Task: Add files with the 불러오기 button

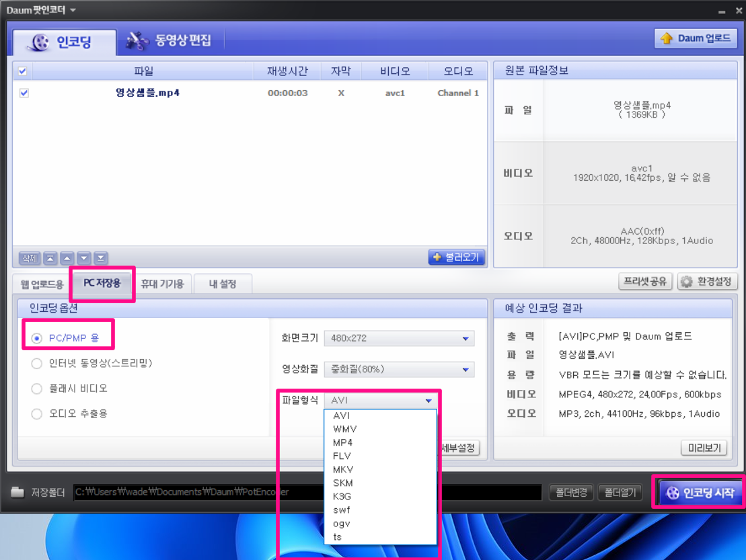Action: tap(456, 257)
